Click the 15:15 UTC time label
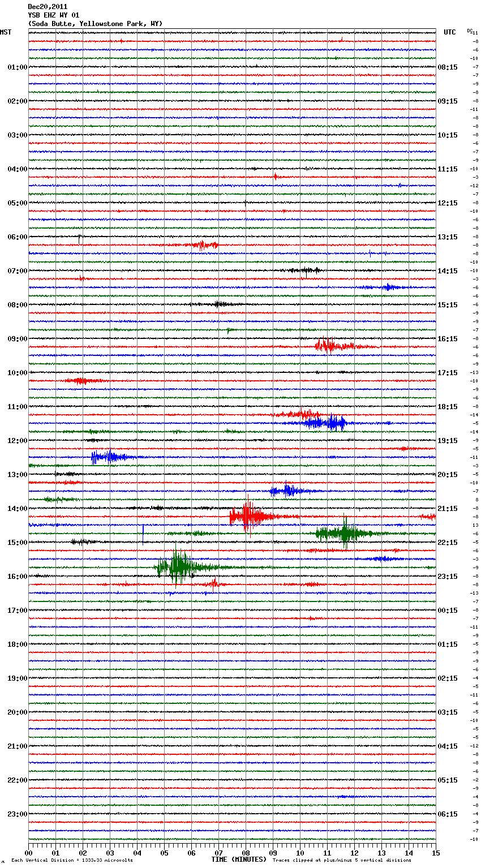 (448, 305)
